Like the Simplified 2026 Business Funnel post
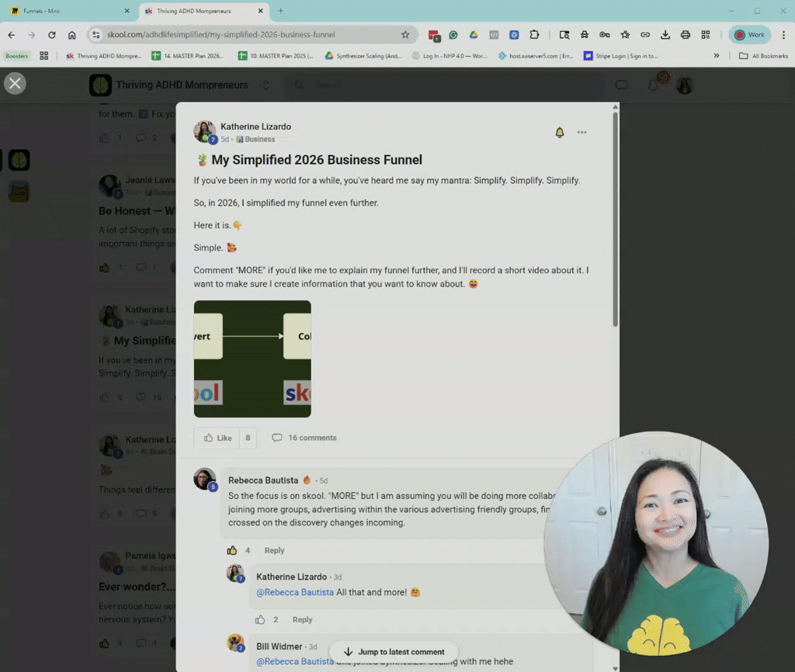 217,438
